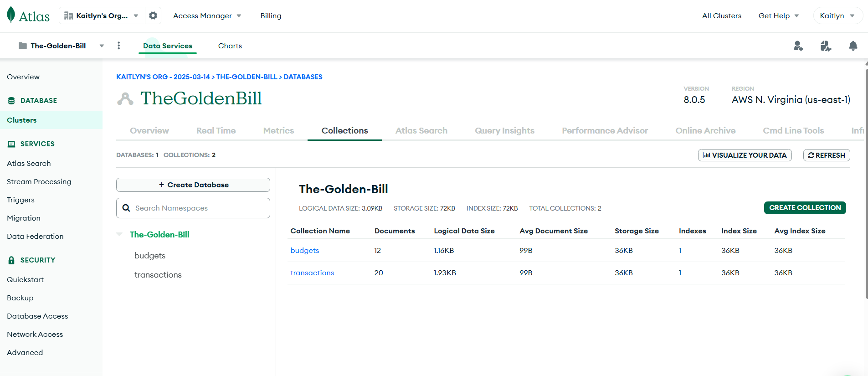Open the Performance Advisor tab
This screenshot has height=376, width=868.
point(605,131)
